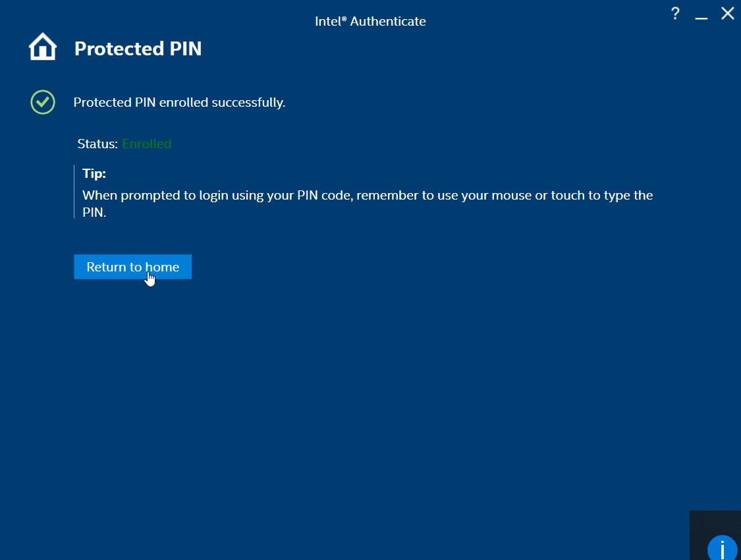Click the Return to home button
The width and height of the screenshot is (741, 560).
coord(133,267)
